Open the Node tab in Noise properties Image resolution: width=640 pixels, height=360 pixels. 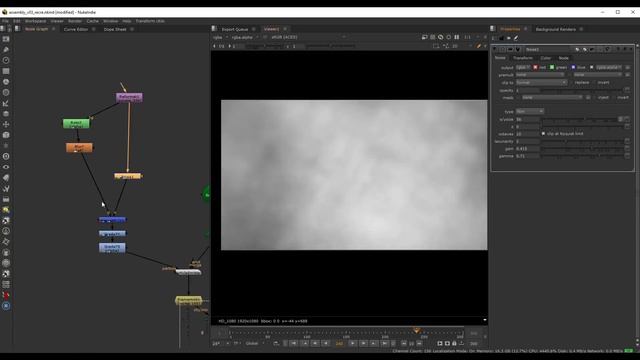pos(563,58)
